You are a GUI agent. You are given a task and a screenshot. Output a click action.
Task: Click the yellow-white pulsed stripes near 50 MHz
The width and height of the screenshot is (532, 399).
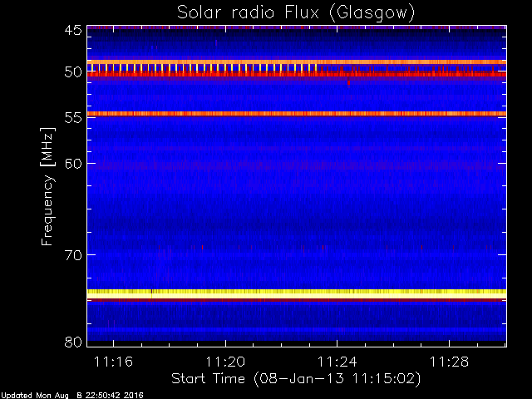click(202, 67)
